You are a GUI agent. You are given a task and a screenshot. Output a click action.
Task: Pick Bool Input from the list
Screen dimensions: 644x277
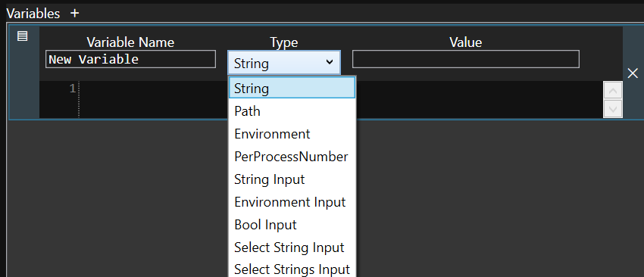click(x=292, y=225)
